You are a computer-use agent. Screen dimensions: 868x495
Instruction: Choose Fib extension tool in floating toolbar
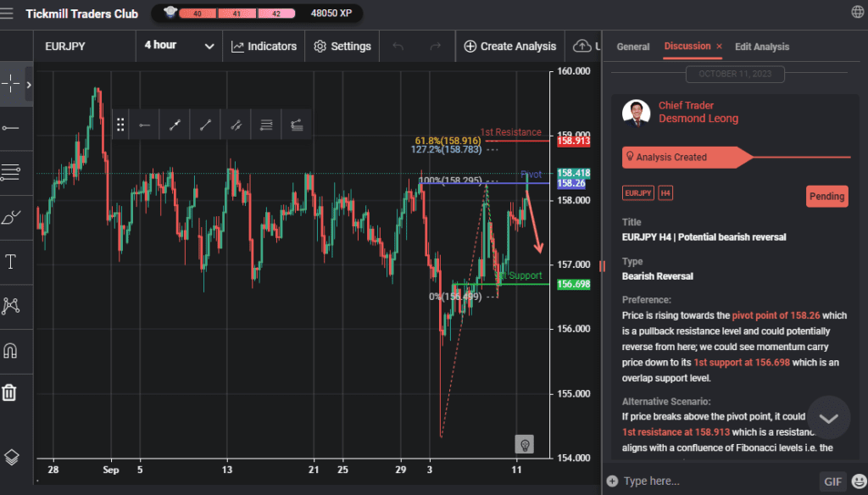click(297, 125)
